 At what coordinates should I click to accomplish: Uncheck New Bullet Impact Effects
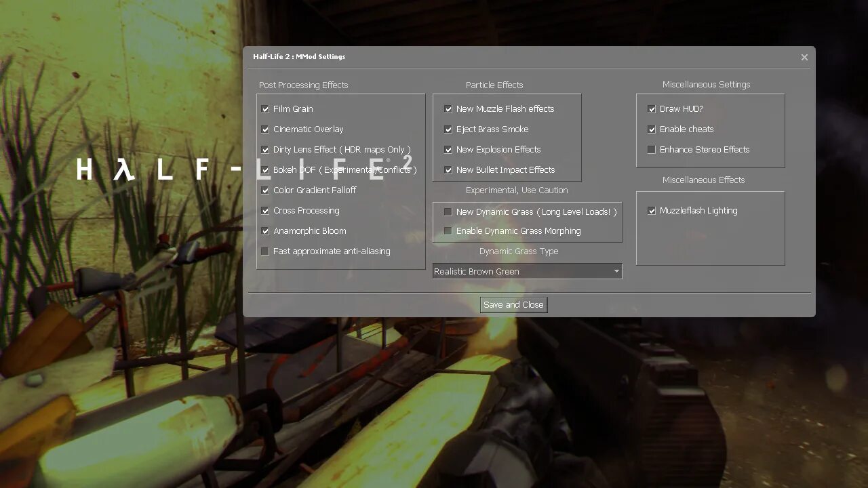tap(448, 170)
